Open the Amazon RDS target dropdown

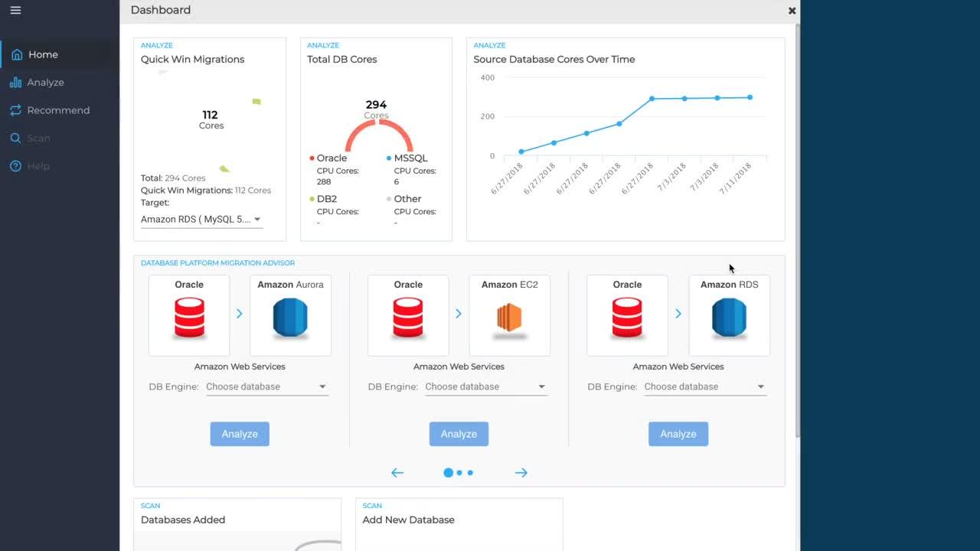[202, 219]
